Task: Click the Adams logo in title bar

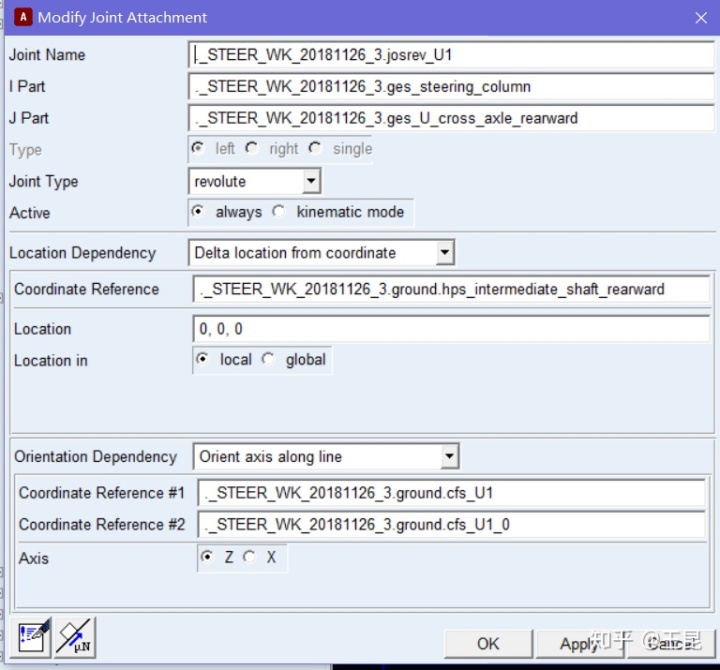Action: [x=21, y=17]
